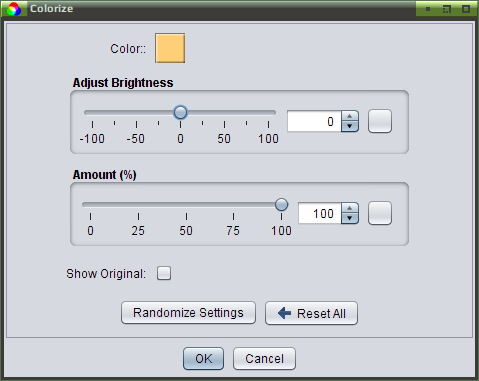Maximize the Colorize window

[x=466, y=9]
